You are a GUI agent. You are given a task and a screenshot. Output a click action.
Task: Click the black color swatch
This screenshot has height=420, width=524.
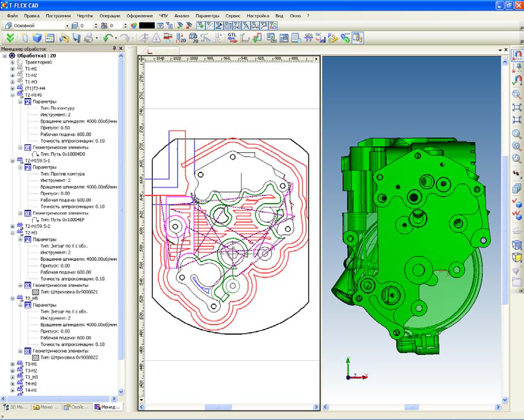tap(146, 25)
